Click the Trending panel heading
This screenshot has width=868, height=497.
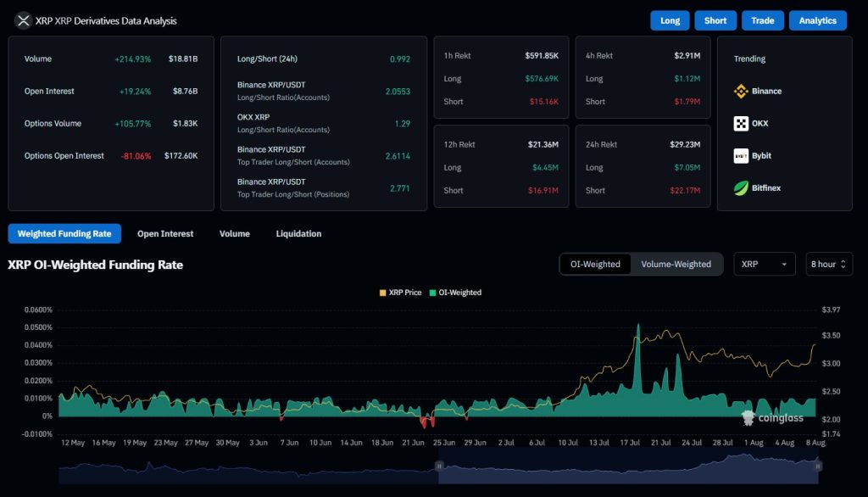tap(749, 59)
